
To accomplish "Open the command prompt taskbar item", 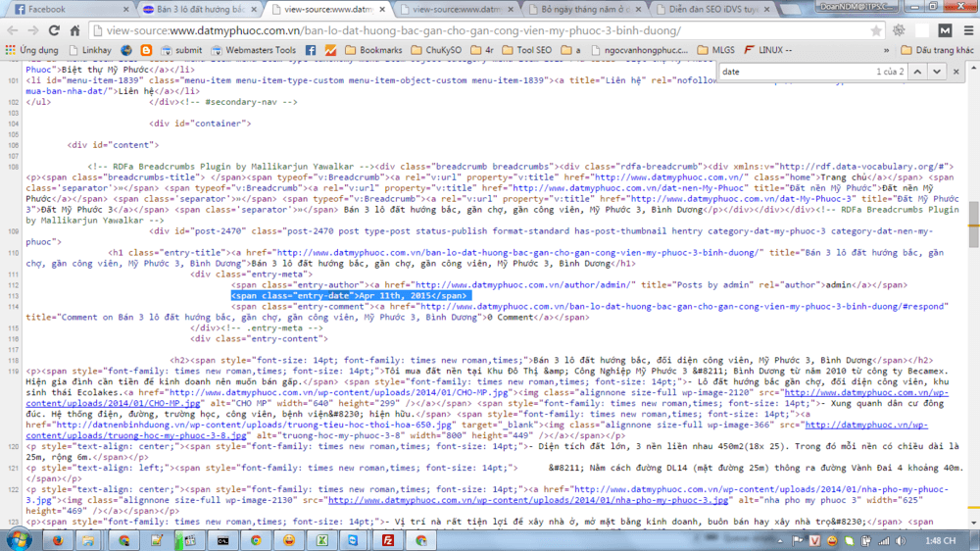I will [x=222, y=540].
